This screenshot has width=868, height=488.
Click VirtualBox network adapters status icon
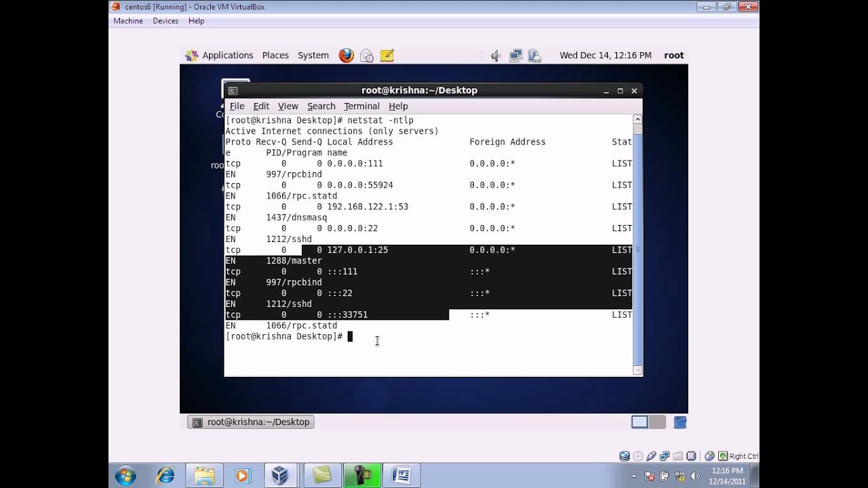tap(665, 456)
